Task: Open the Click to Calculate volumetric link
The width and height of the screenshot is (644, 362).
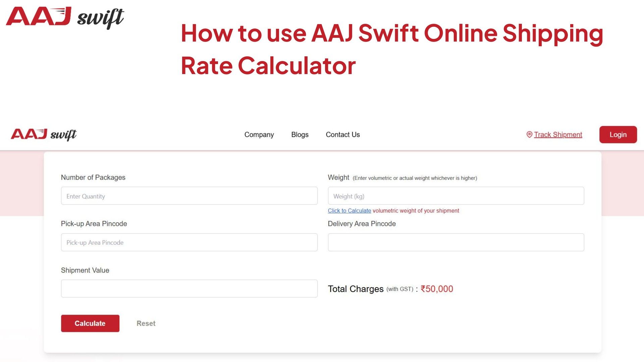Action: (x=349, y=210)
